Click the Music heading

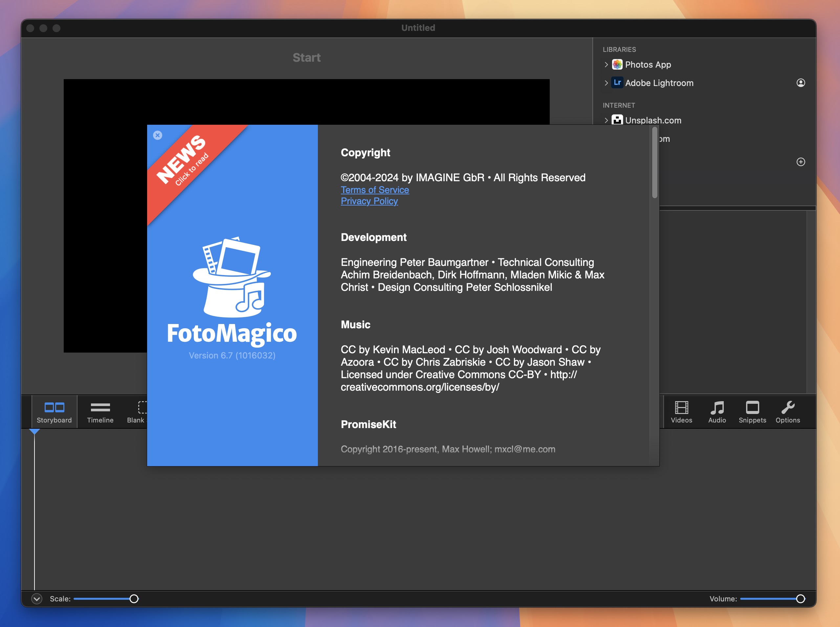point(355,325)
